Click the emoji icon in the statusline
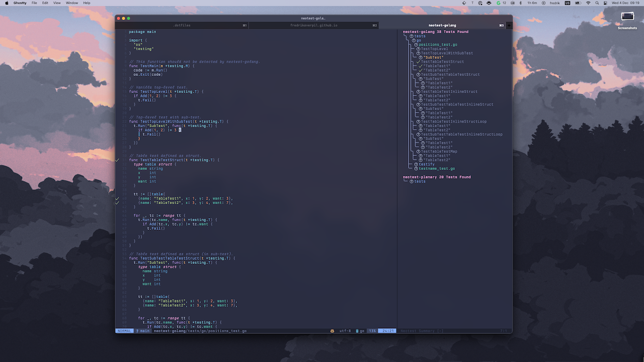 [332, 331]
